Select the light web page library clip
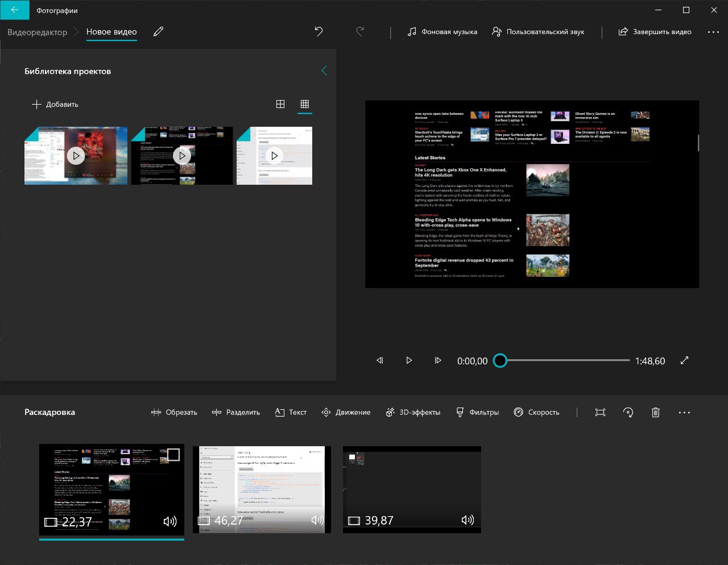This screenshot has height=565, width=728. click(x=274, y=156)
